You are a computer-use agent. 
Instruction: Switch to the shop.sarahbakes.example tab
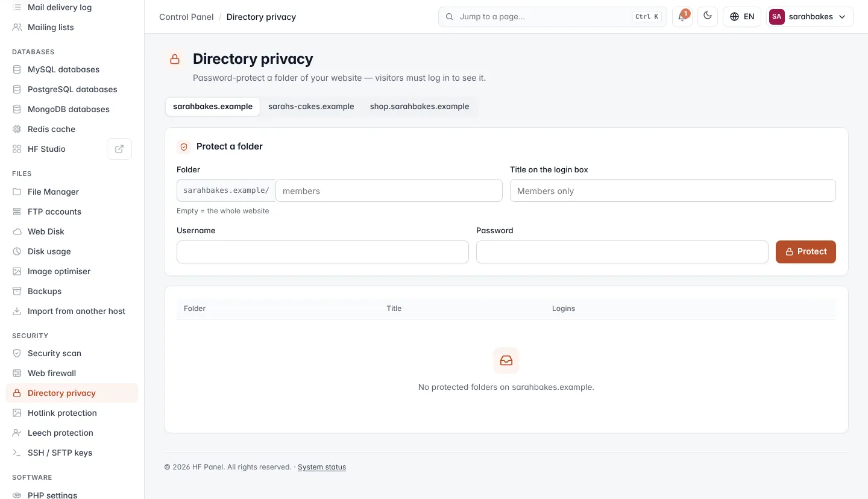420,107
